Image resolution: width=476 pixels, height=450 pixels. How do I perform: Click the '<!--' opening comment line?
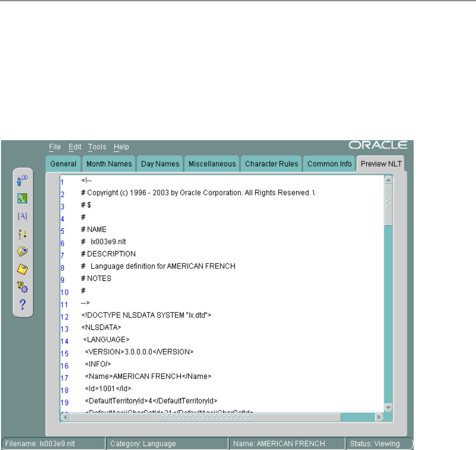[86, 181]
